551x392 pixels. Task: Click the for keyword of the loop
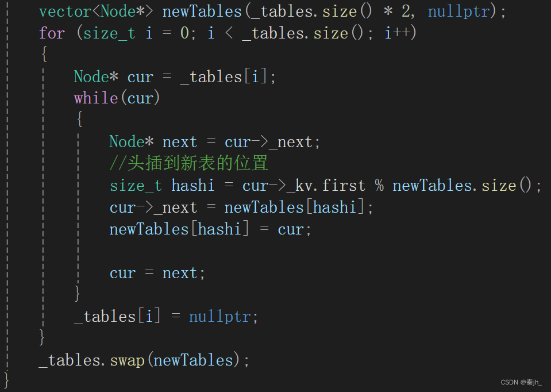[52, 33]
